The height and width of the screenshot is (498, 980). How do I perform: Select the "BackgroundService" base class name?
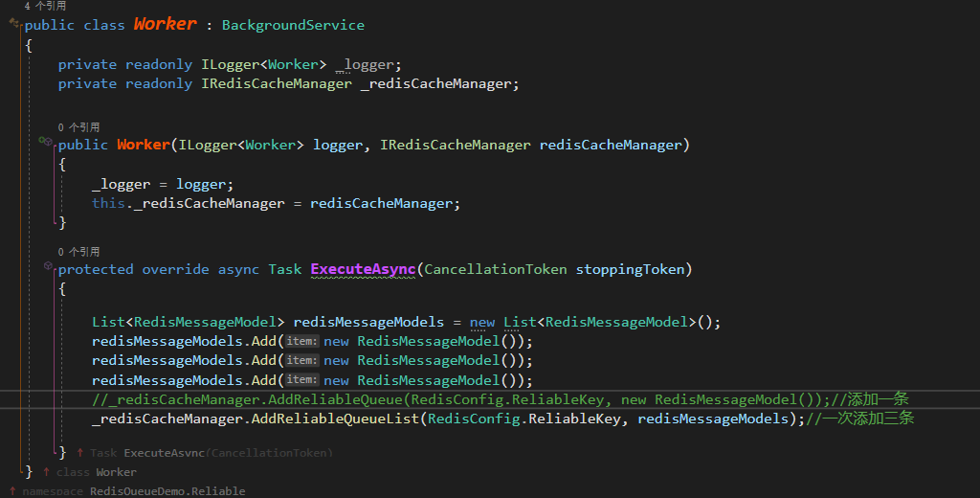[x=293, y=26]
